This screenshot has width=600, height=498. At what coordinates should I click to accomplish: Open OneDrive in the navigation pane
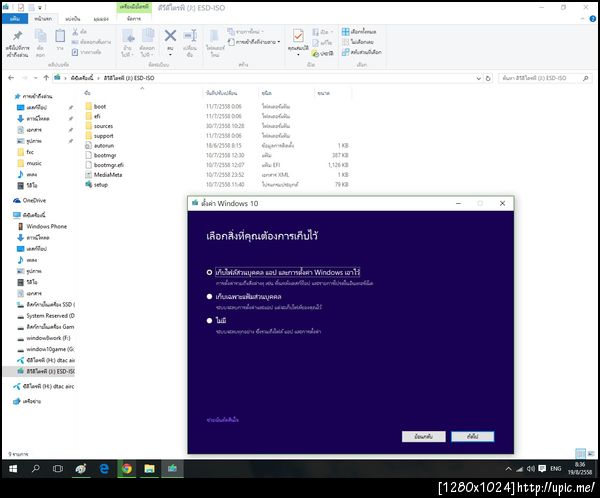click(34, 201)
